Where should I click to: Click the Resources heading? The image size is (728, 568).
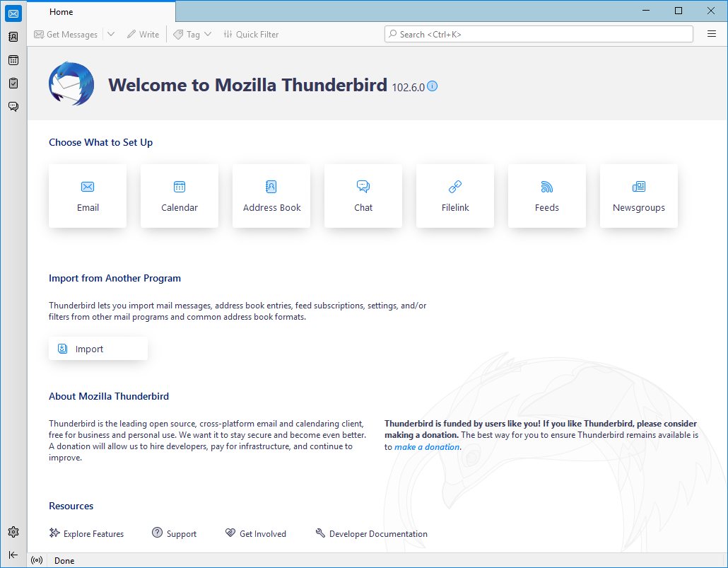click(x=71, y=506)
